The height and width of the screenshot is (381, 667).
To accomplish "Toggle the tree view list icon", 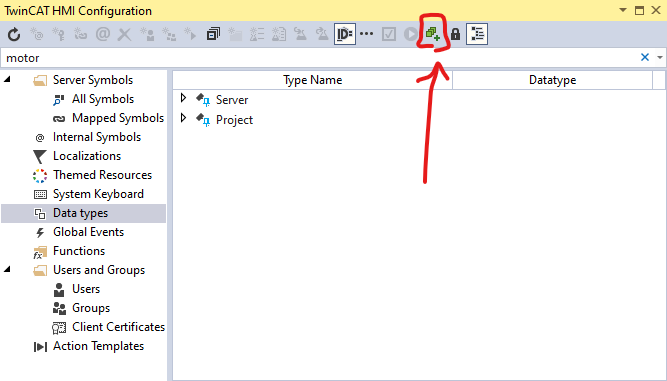I will [477, 34].
